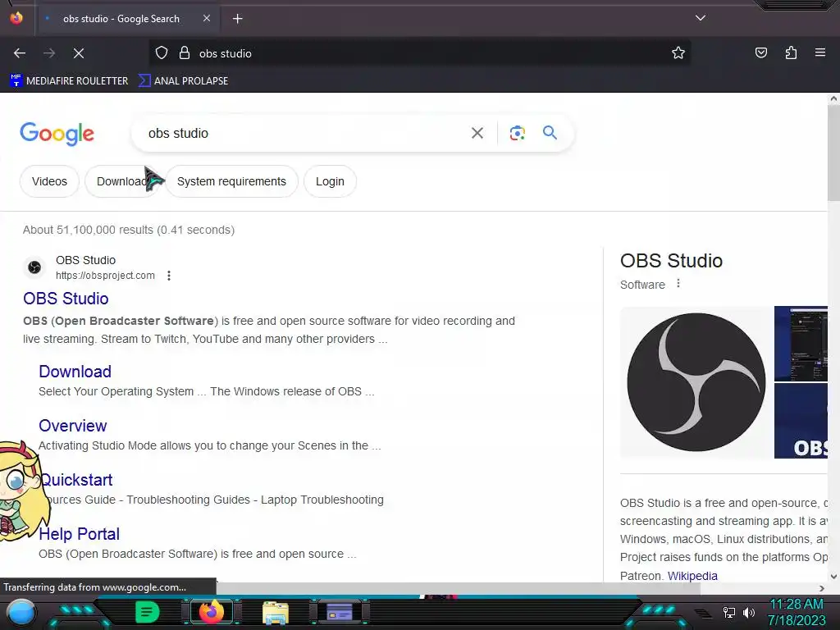
Task: Open the Extensions puzzle icon
Action: 791,52
